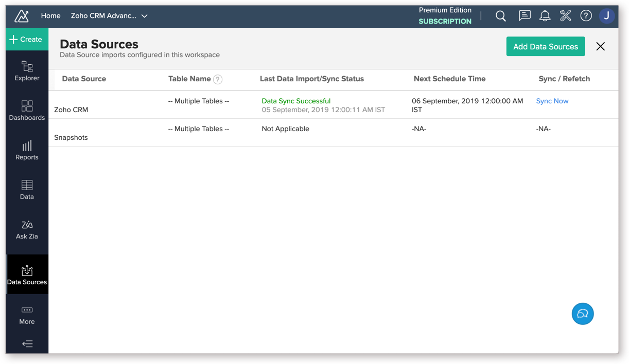This screenshot has width=629, height=364.
Task: Switch to the Reports section
Action: coord(27,151)
